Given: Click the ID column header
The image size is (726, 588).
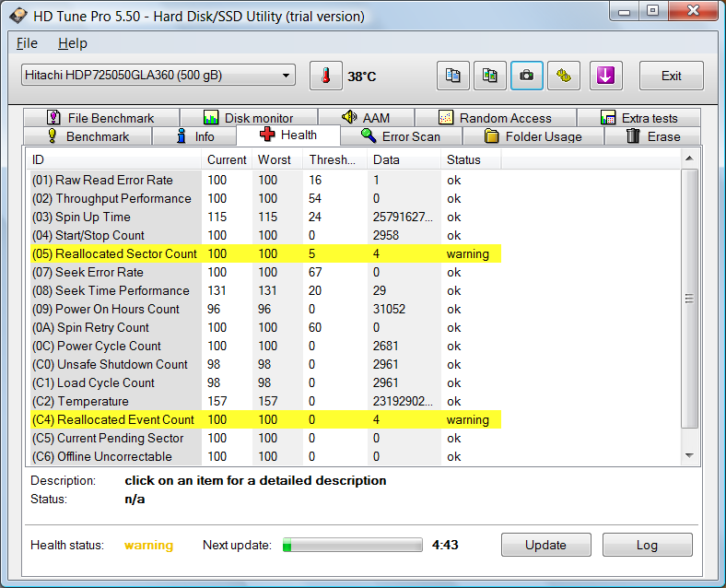Looking at the screenshot, I should coord(114,159).
